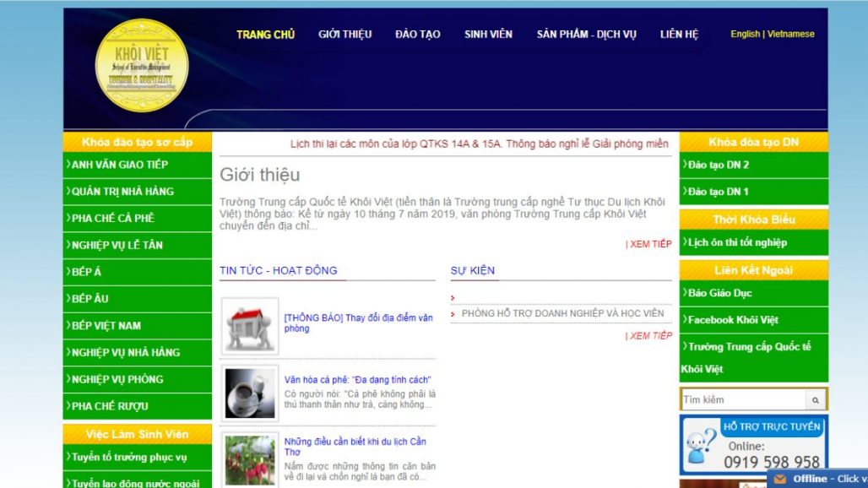Viewport: 868px width, 488px height.
Task: Select QUẢN TRỊ NHÀ HÀNG course
Action: (138, 192)
